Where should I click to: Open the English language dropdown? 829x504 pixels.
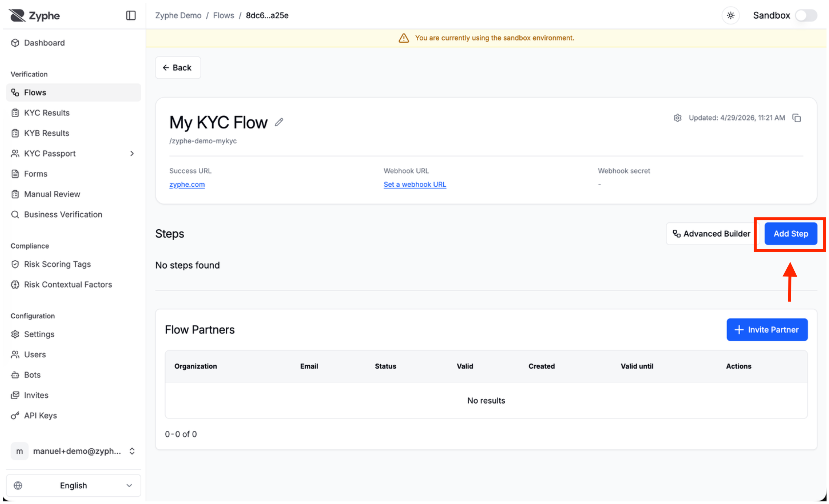coord(73,486)
